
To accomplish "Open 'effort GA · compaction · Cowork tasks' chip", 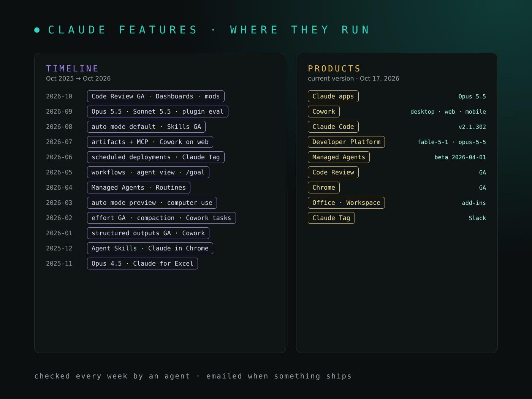I will point(161,218).
